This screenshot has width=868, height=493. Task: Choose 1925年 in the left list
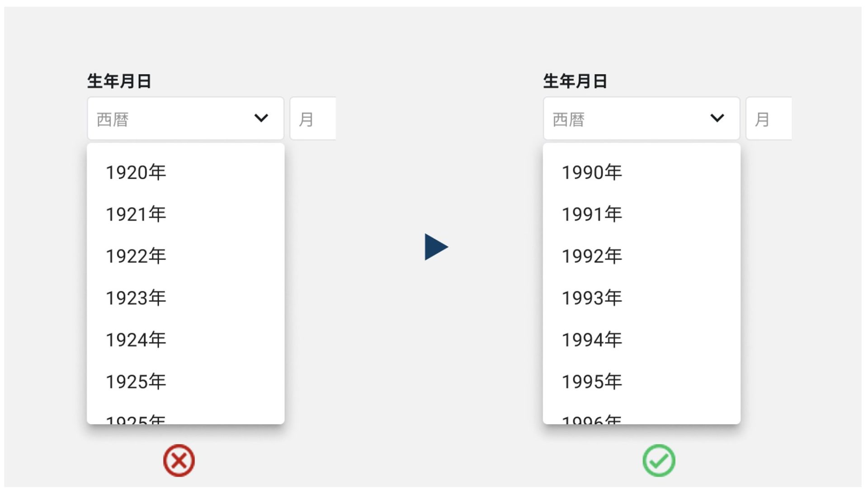(136, 382)
